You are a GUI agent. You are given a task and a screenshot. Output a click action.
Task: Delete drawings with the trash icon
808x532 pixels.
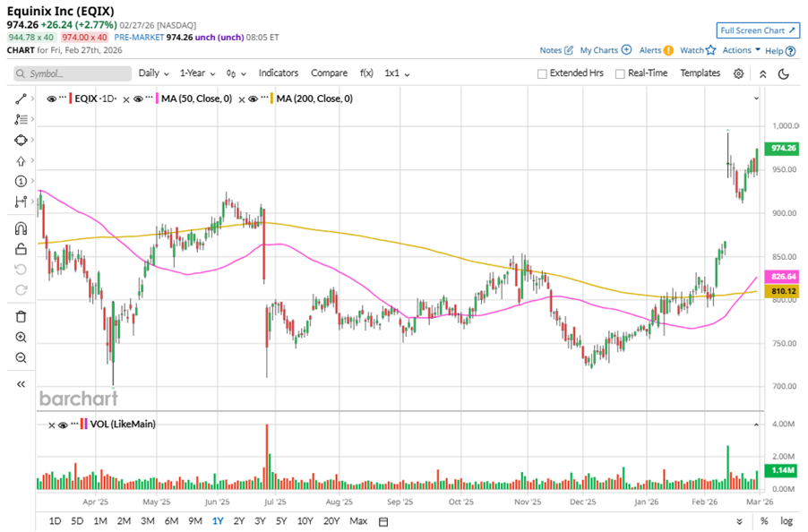pyautogui.click(x=21, y=317)
